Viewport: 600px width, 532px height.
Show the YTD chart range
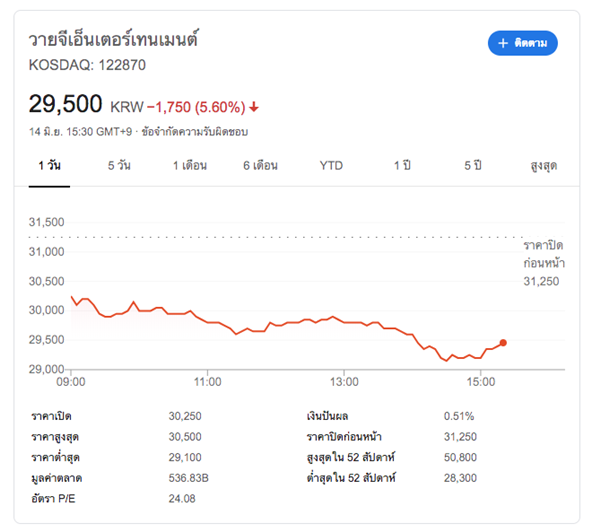point(331,166)
